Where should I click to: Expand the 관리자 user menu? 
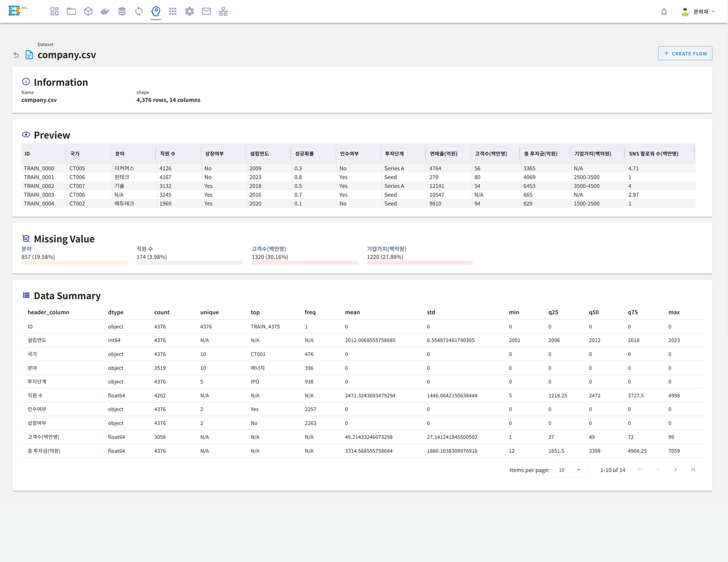pyautogui.click(x=698, y=12)
